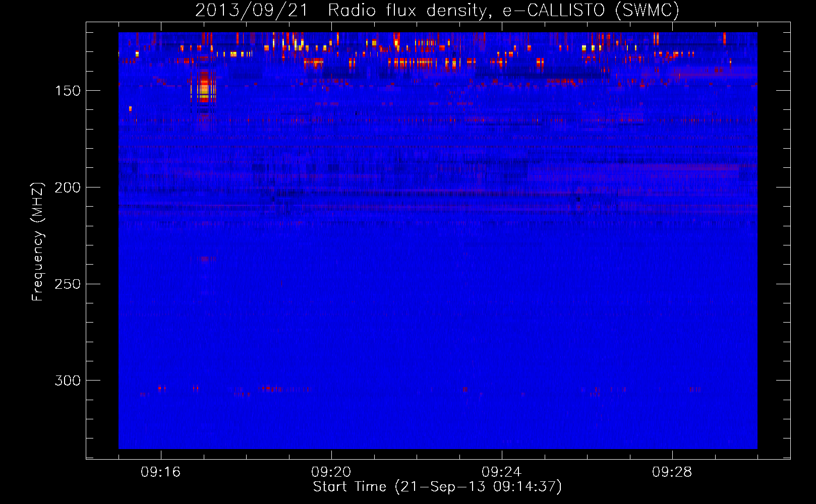The image size is (816, 504).
Task: Select the "250" frequency tick label
Action: [68, 284]
